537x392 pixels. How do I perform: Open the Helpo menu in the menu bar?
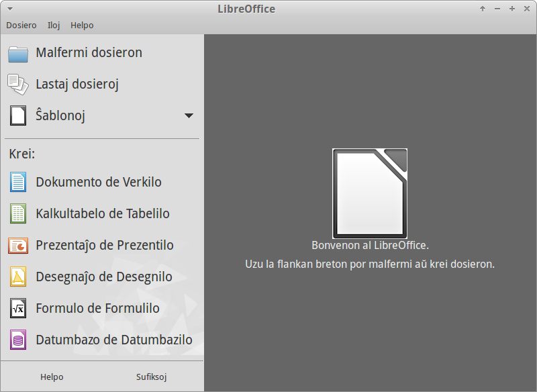coord(82,26)
